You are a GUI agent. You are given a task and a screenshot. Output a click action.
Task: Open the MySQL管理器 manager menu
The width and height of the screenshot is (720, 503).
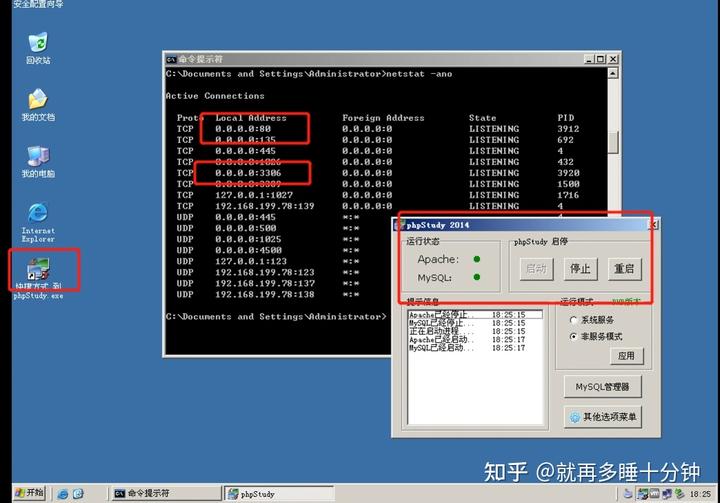coord(602,387)
